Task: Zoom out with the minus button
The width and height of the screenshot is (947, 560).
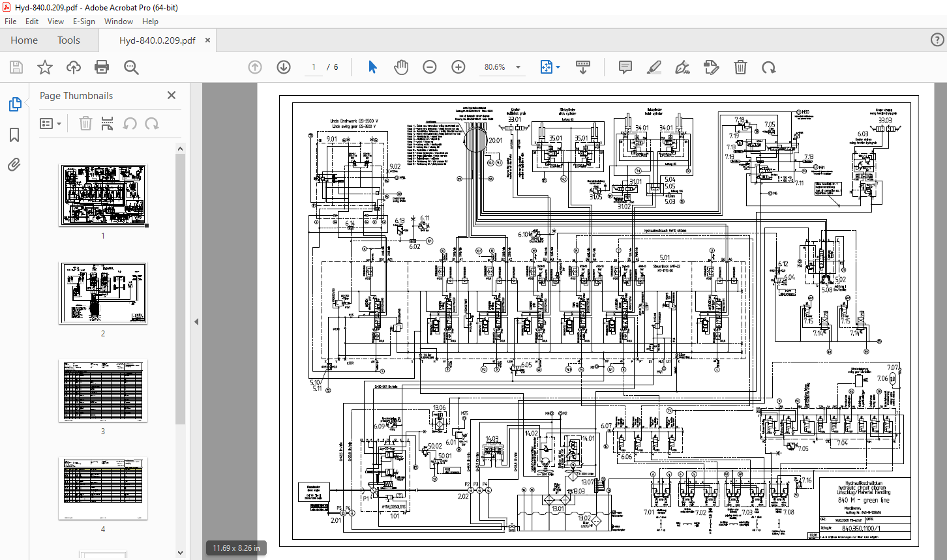Action: click(429, 67)
